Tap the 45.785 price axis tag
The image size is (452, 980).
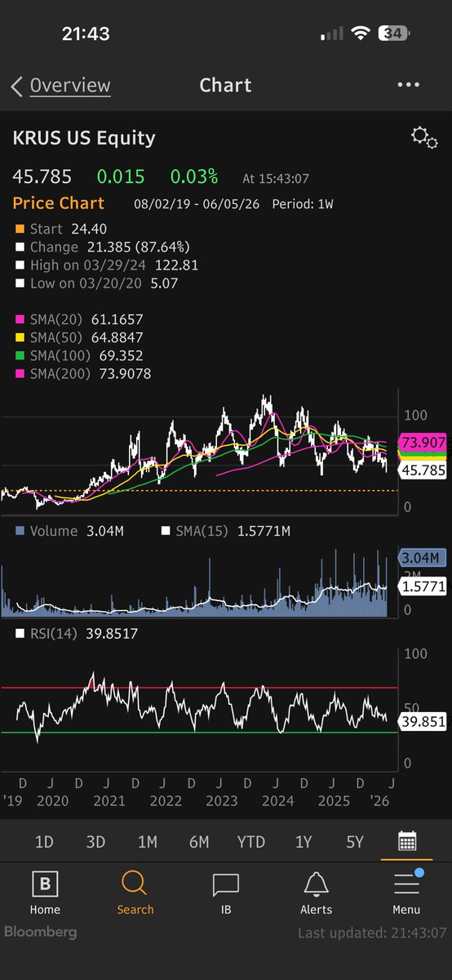423,470
